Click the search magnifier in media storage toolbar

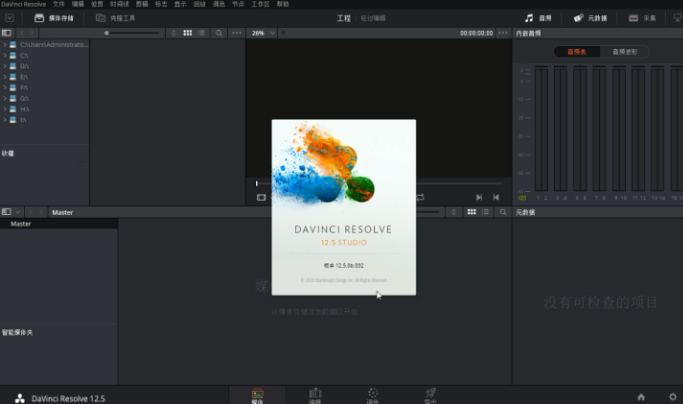pyautogui.click(x=219, y=33)
